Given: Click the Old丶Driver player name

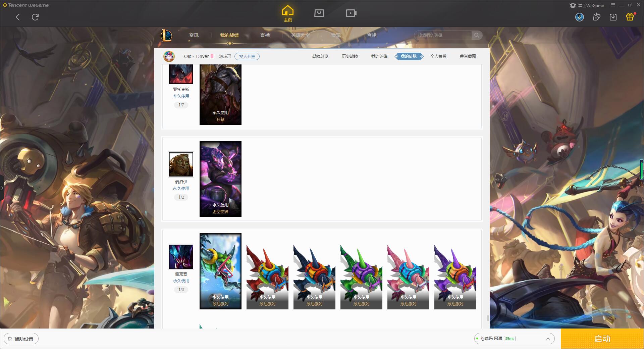Looking at the screenshot, I should click(x=196, y=56).
